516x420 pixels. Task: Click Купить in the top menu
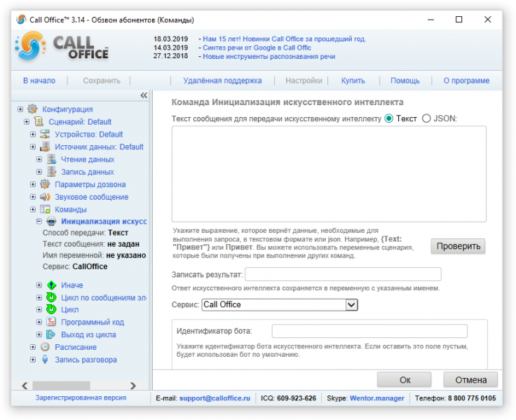click(353, 81)
